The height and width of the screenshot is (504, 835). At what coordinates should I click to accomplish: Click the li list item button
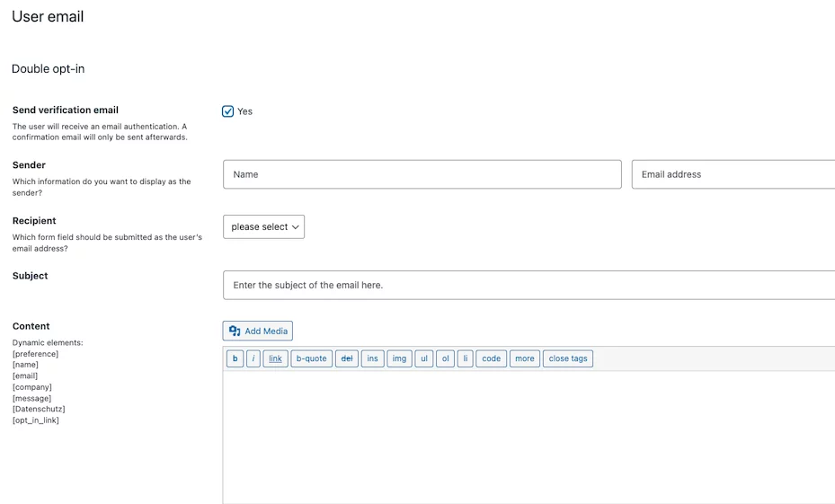point(465,358)
